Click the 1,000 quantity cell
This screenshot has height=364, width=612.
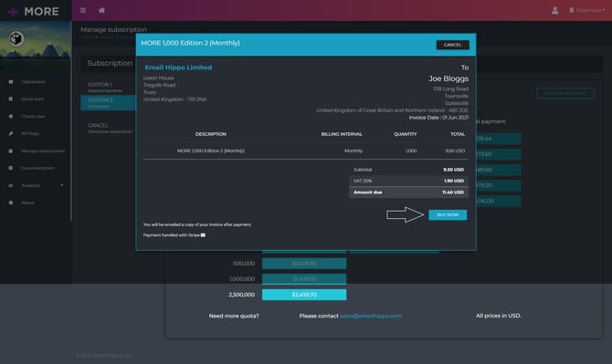pyautogui.click(x=411, y=151)
